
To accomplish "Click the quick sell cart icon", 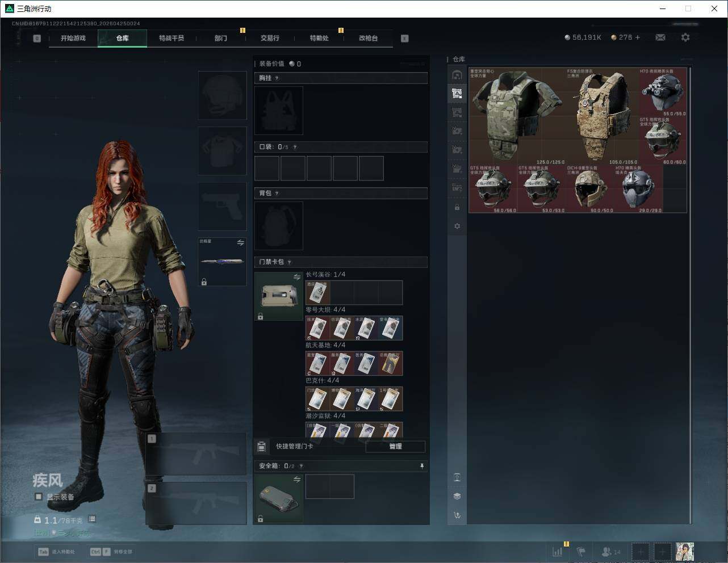I will [457, 515].
